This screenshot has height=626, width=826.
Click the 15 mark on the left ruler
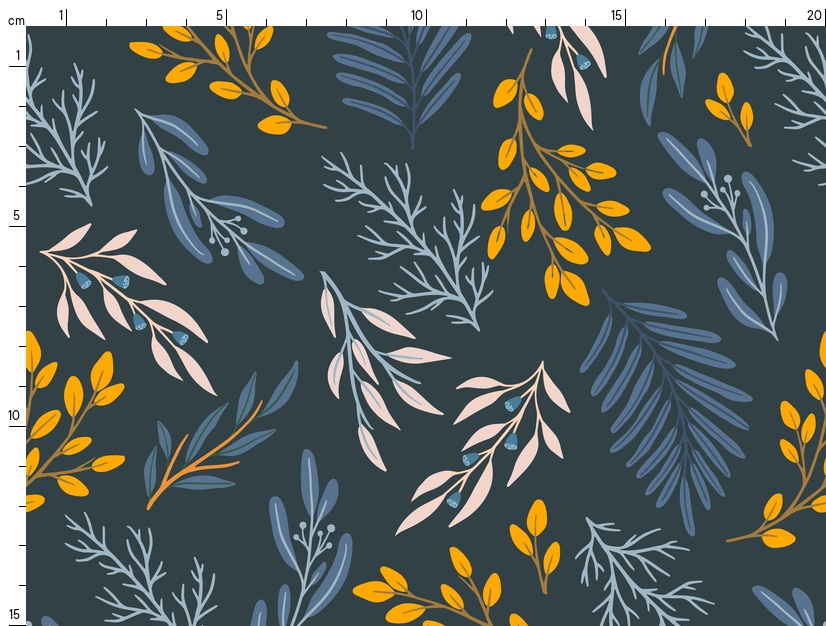tap(15, 614)
